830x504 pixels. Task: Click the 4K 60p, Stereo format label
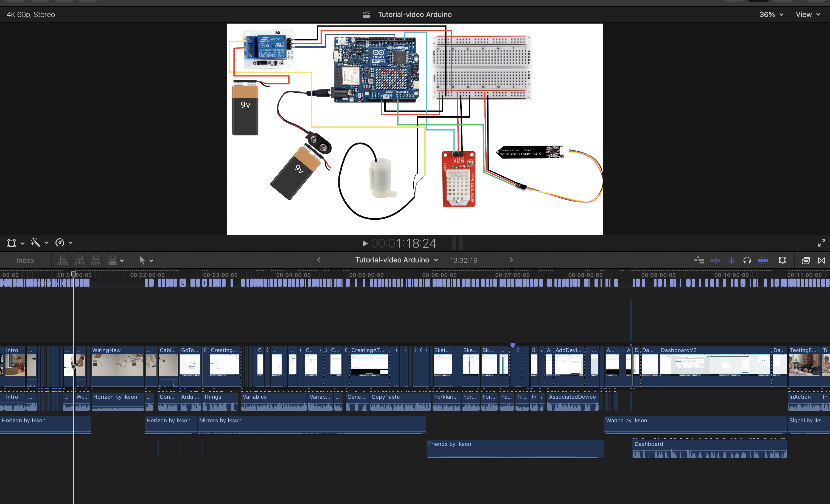click(31, 15)
